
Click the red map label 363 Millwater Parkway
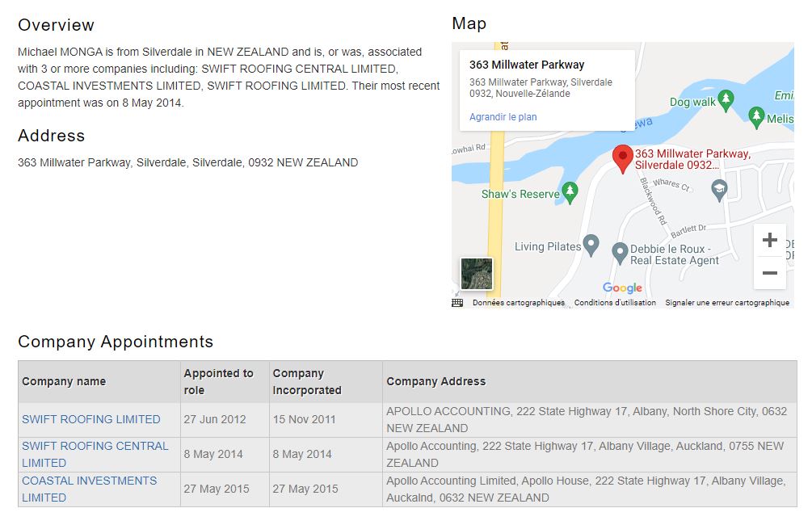(x=693, y=159)
